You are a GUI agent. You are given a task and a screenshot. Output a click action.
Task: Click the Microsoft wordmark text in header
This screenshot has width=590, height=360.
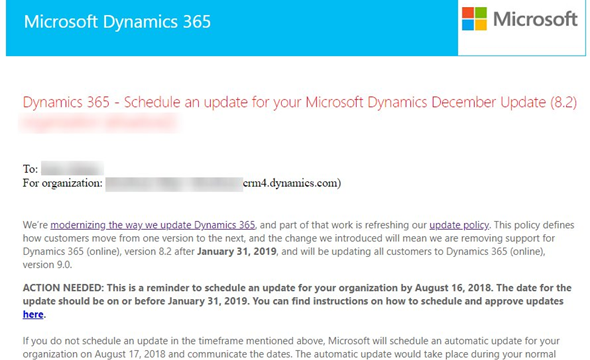[535, 19]
